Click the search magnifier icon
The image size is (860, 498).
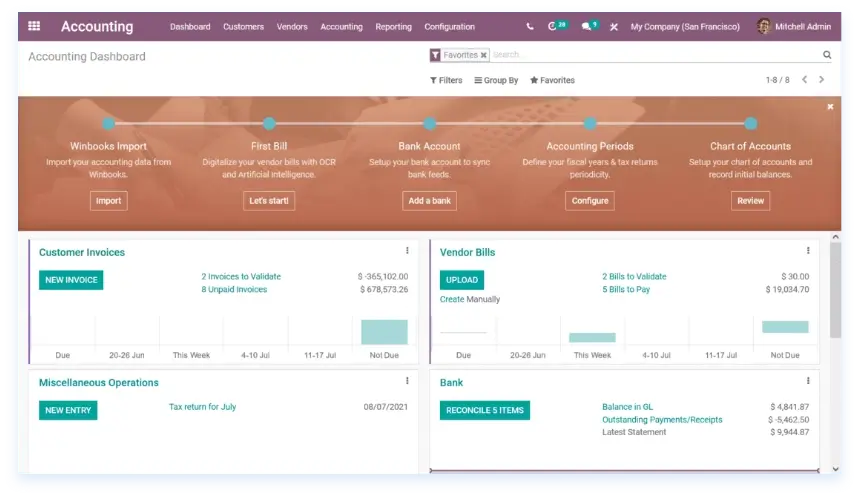(827, 56)
